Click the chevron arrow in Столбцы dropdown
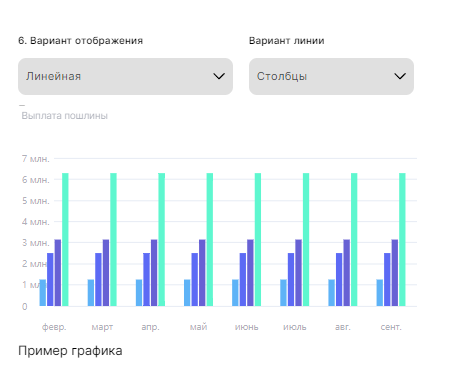Screen dimensions: 456x382 point(400,76)
